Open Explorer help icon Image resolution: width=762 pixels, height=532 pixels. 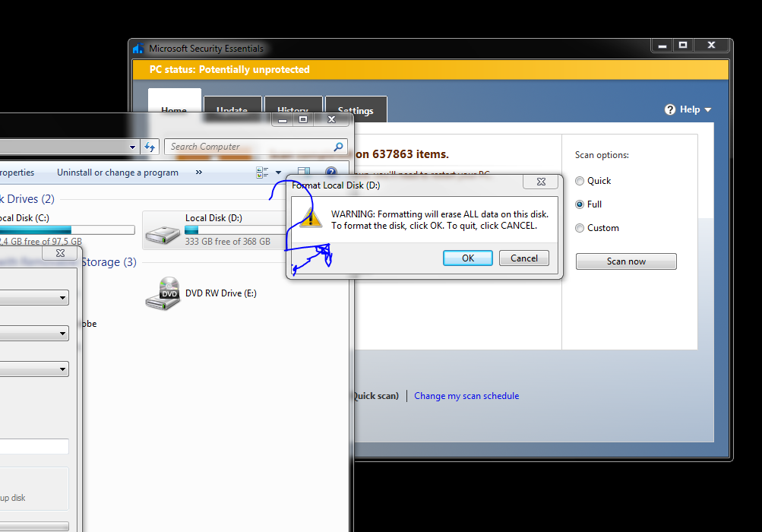(331, 171)
